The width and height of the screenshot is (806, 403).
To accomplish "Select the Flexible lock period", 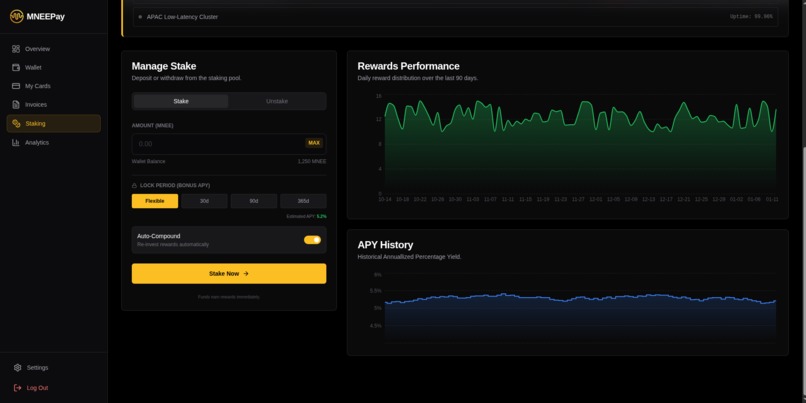I will (x=155, y=201).
